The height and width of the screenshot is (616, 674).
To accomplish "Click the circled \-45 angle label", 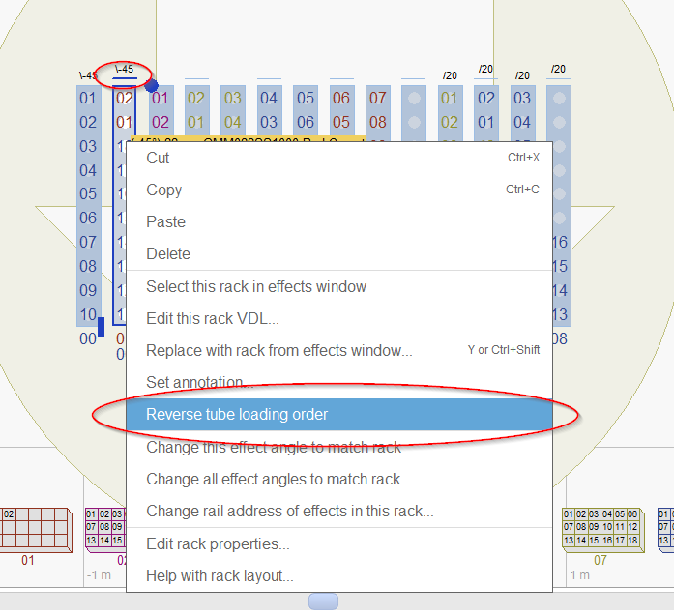I will point(125,70).
